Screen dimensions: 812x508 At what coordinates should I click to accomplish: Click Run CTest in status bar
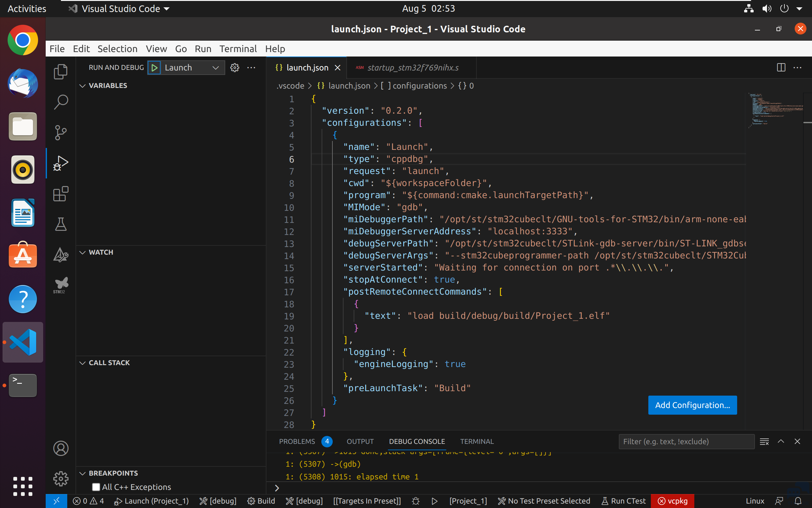pos(623,501)
